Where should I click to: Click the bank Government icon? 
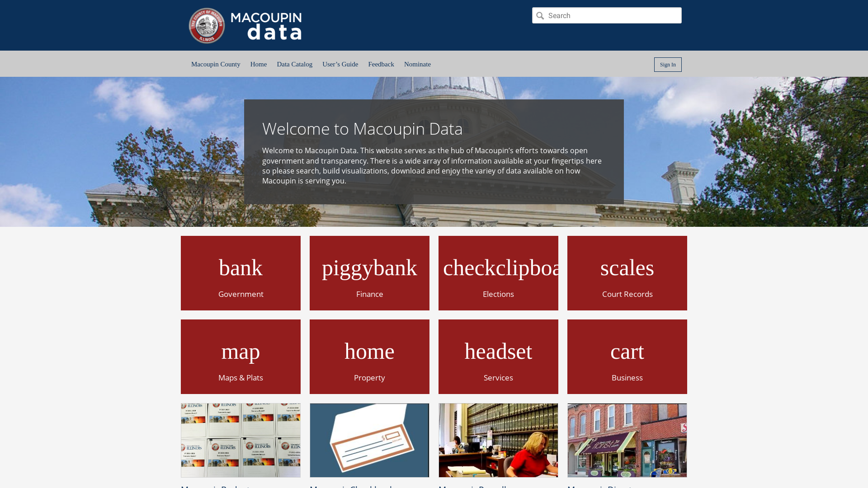coord(240,273)
